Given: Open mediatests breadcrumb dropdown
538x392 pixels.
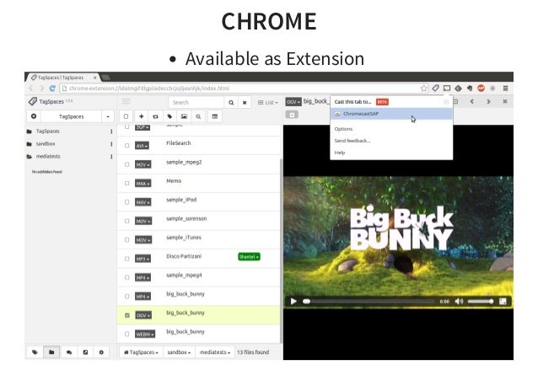Looking at the screenshot, I should (x=215, y=352).
